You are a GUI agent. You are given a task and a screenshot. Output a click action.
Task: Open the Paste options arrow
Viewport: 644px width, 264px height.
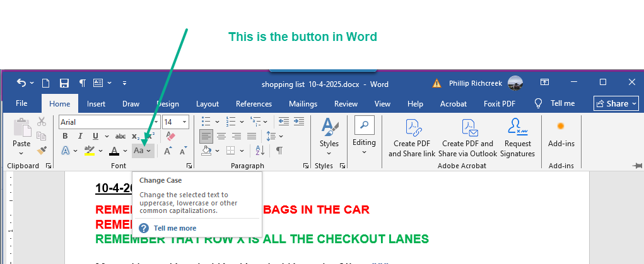pos(21,154)
